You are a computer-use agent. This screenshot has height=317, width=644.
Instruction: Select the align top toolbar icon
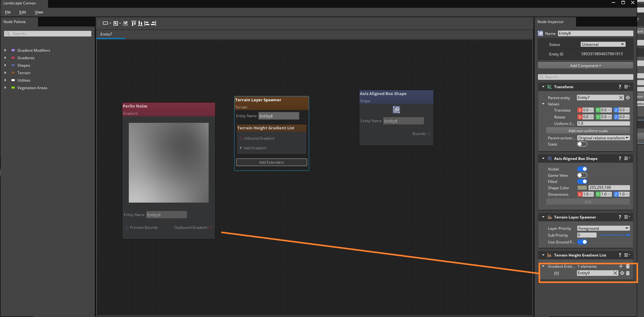tap(133, 23)
